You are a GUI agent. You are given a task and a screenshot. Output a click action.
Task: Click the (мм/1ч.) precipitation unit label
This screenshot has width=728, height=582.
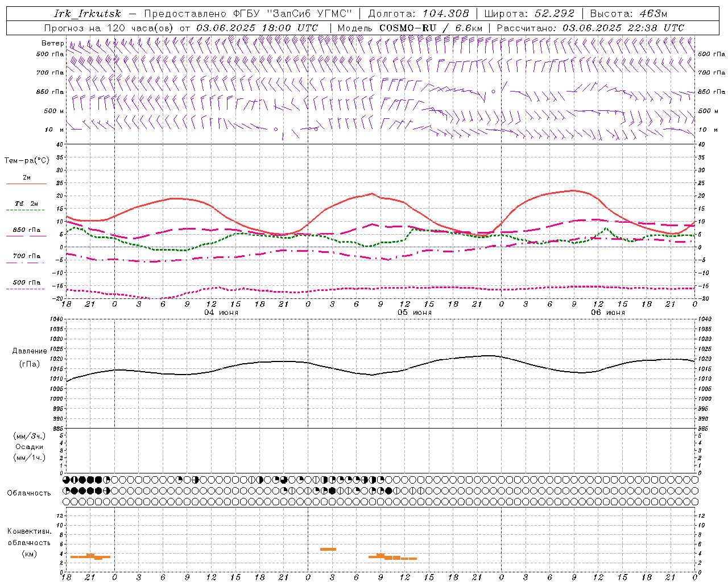(x=30, y=458)
